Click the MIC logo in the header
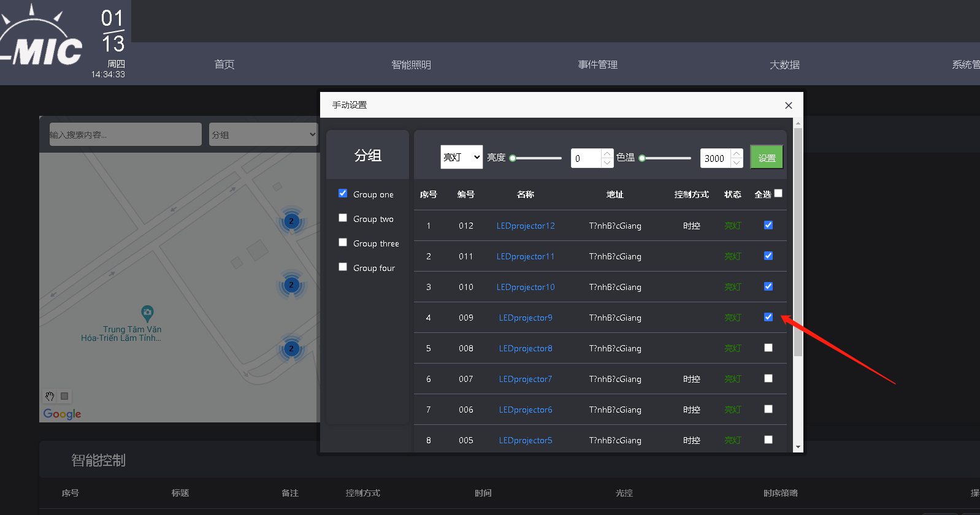The width and height of the screenshot is (980, 515). 43,43
